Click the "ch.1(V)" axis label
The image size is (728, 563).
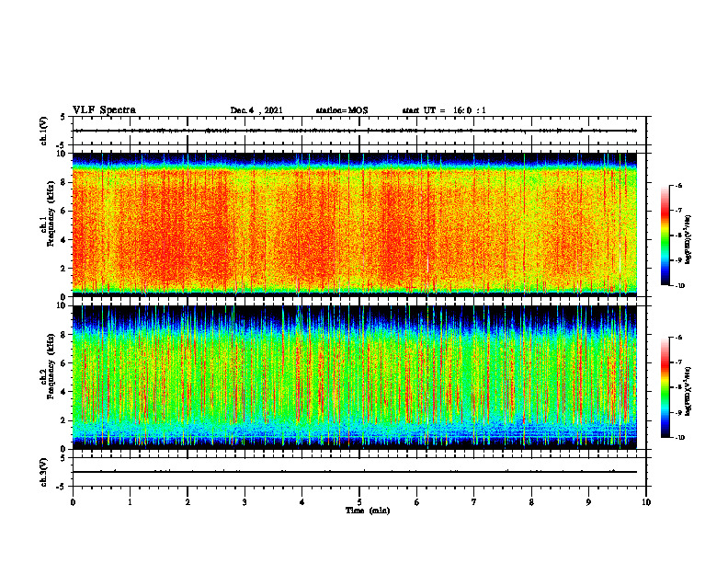[43, 131]
